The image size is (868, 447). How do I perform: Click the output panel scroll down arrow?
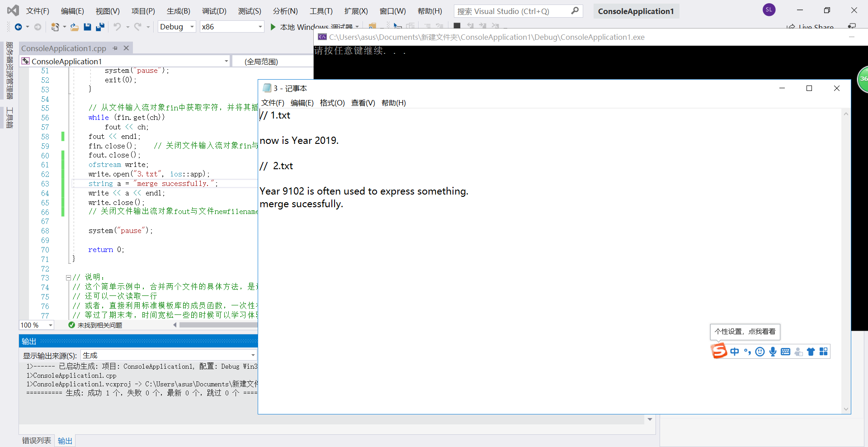pyautogui.click(x=650, y=419)
